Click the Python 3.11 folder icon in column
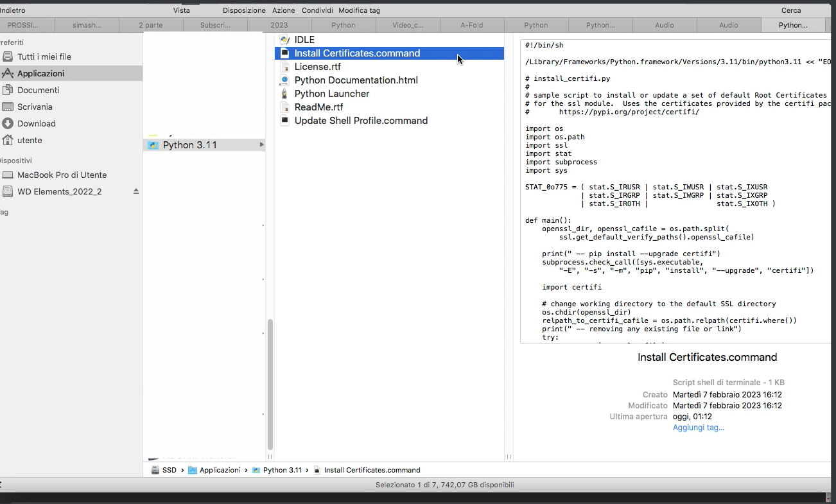The height and width of the screenshot is (504, 836). 153,145
